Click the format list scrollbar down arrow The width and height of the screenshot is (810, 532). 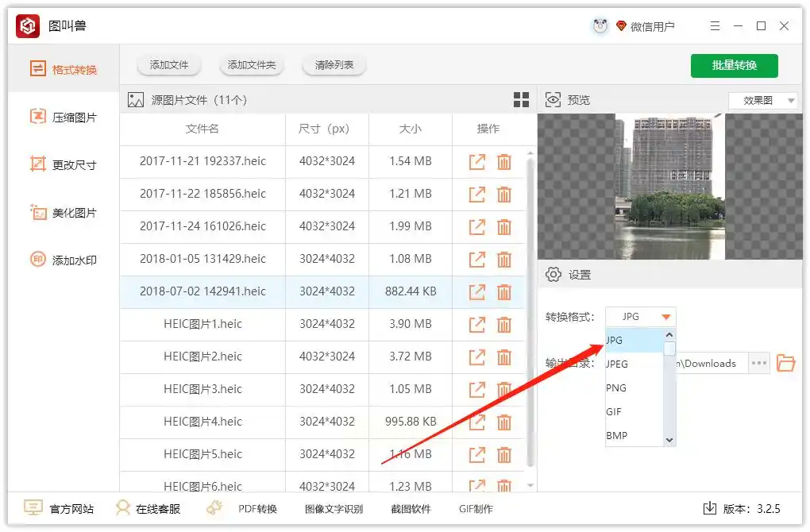pyautogui.click(x=669, y=440)
